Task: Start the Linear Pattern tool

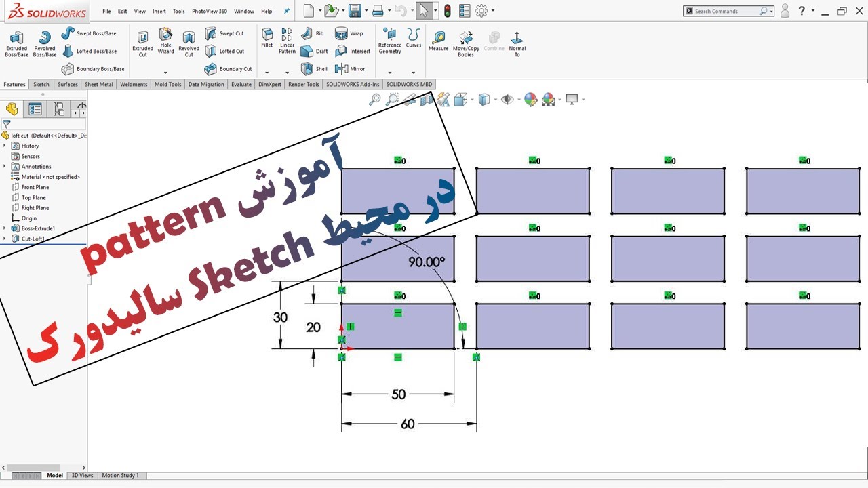Action: click(x=287, y=41)
